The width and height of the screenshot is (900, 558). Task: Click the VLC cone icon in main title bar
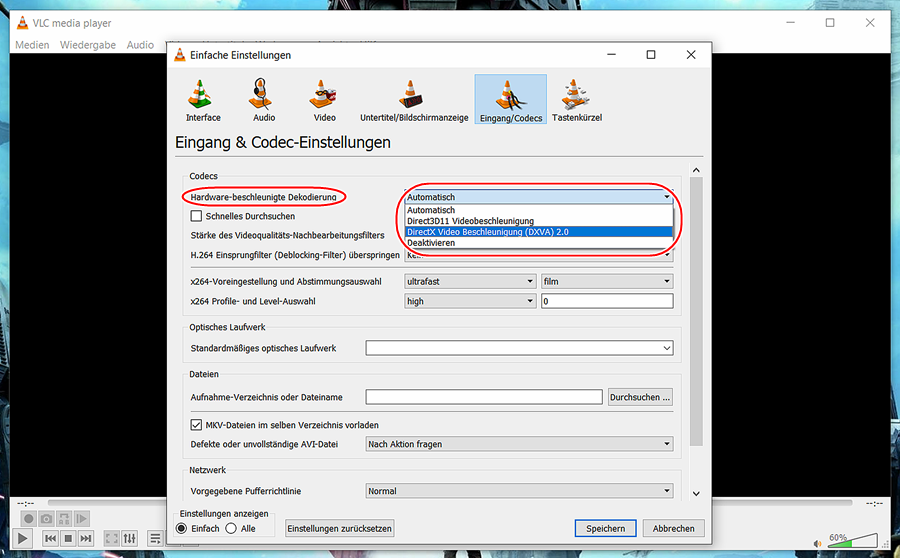coord(22,23)
